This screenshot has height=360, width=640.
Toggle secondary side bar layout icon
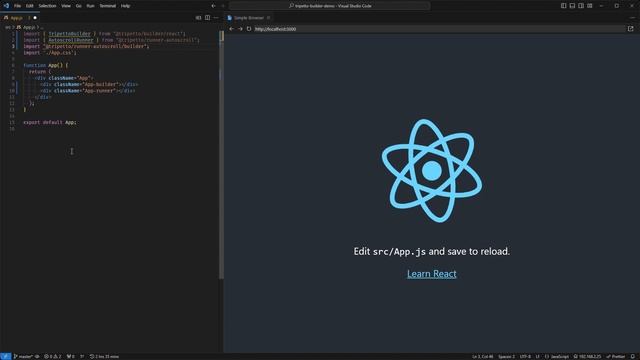pos(581,6)
